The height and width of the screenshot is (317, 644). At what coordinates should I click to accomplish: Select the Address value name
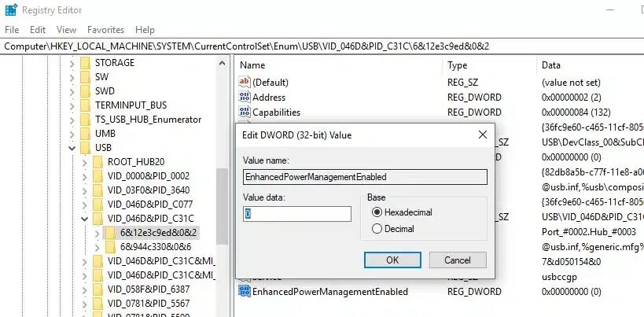[x=269, y=98]
